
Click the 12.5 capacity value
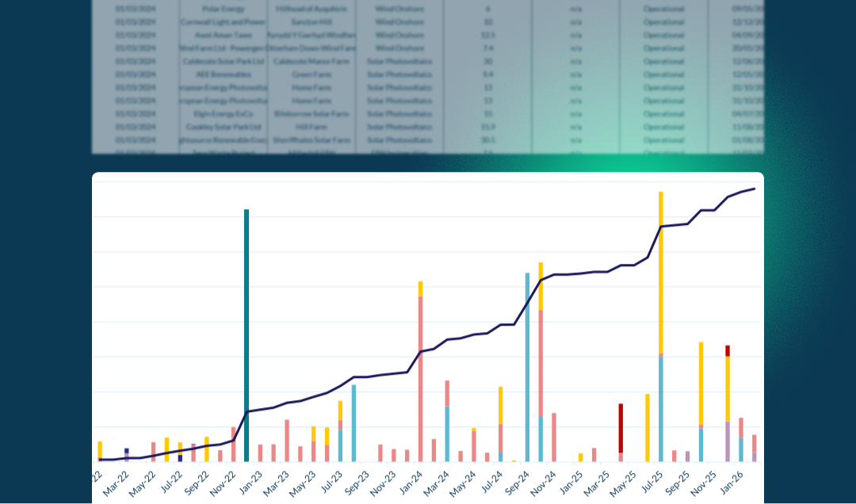487,35
